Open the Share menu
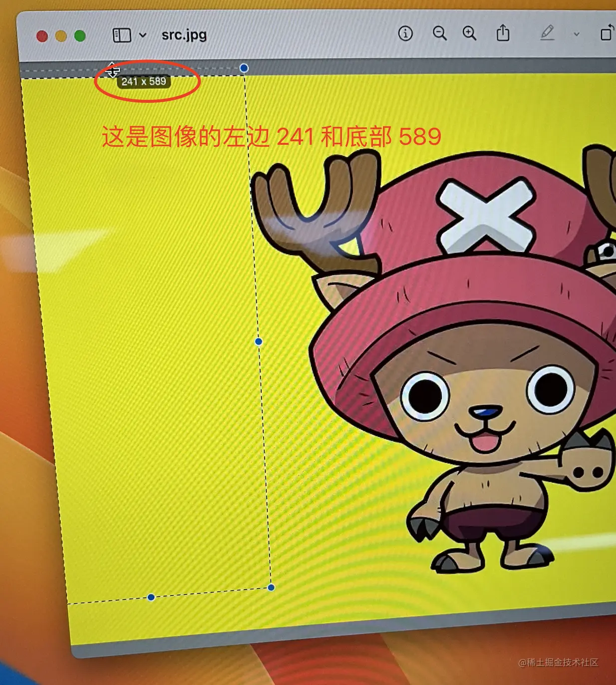 point(503,33)
